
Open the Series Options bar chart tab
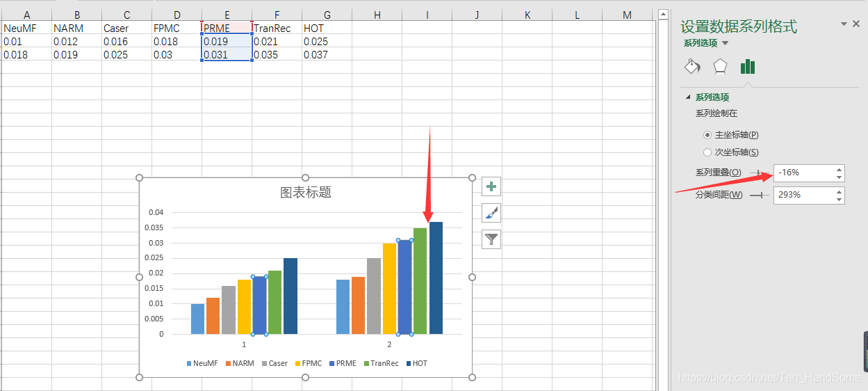pyautogui.click(x=748, y=66)
